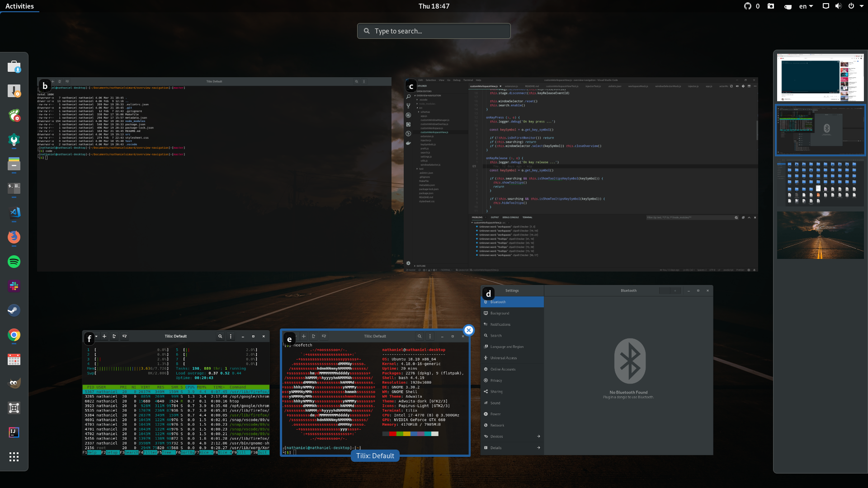This screenshot has width=868, height=488.
Task: Launch Firefox from the dock
Action: pyautogui.click(x=14, y=237)
